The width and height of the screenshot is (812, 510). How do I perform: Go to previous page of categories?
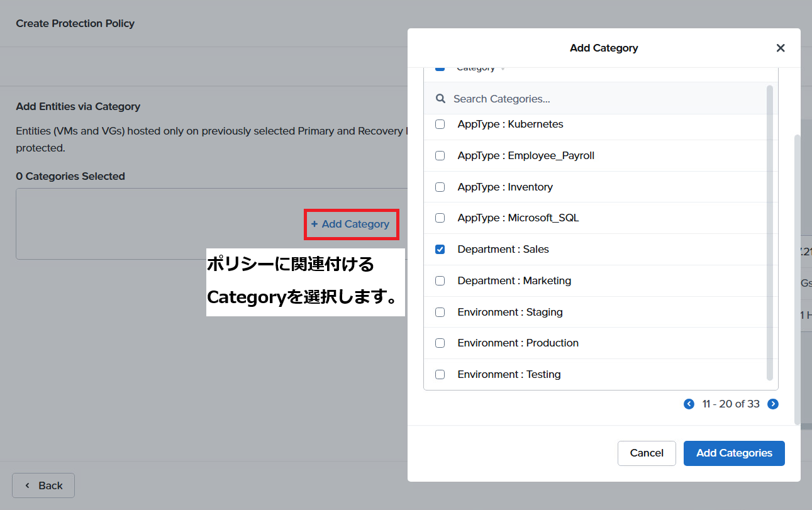pyautogui.click(x=689, y=404)
